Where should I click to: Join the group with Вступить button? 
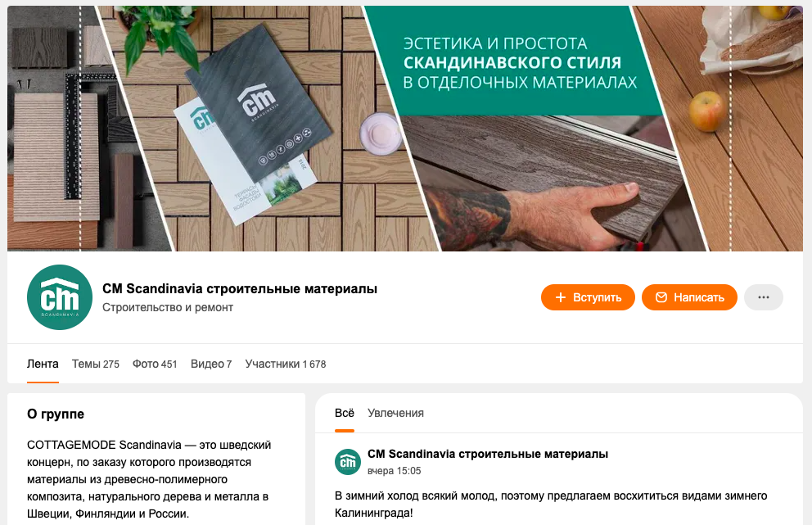[x=588, y=297]
